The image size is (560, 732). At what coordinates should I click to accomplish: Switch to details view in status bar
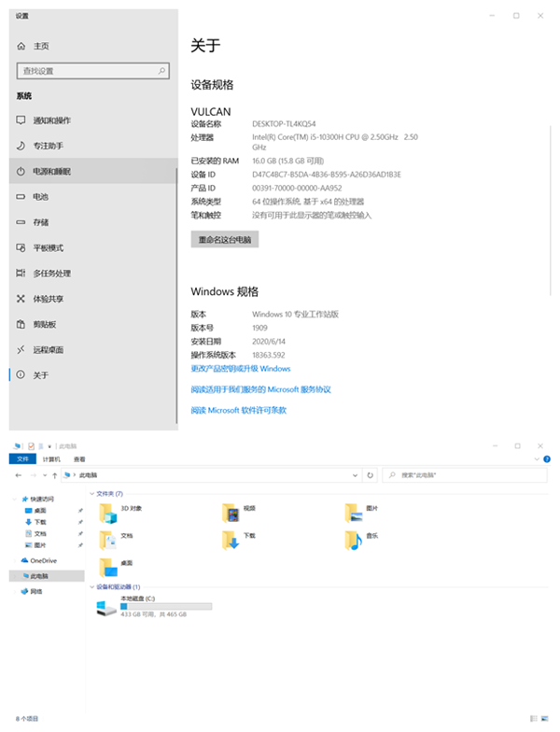click(x=534, y=719)
